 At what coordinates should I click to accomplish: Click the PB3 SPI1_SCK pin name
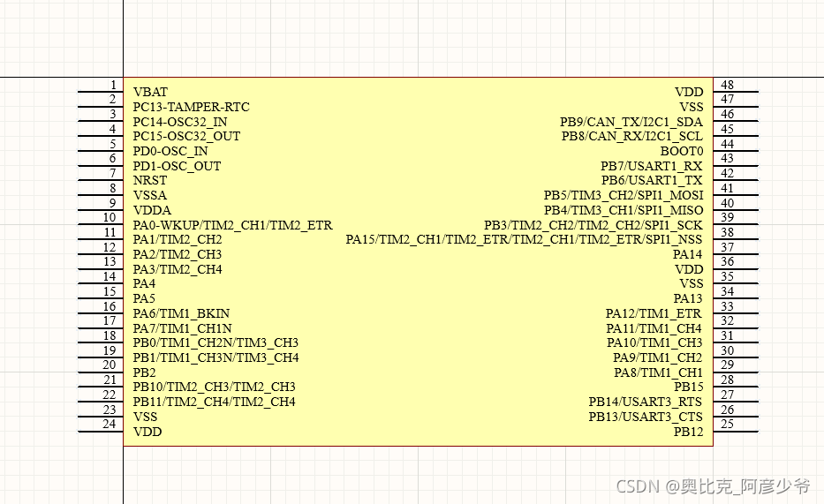click(593, 225)
